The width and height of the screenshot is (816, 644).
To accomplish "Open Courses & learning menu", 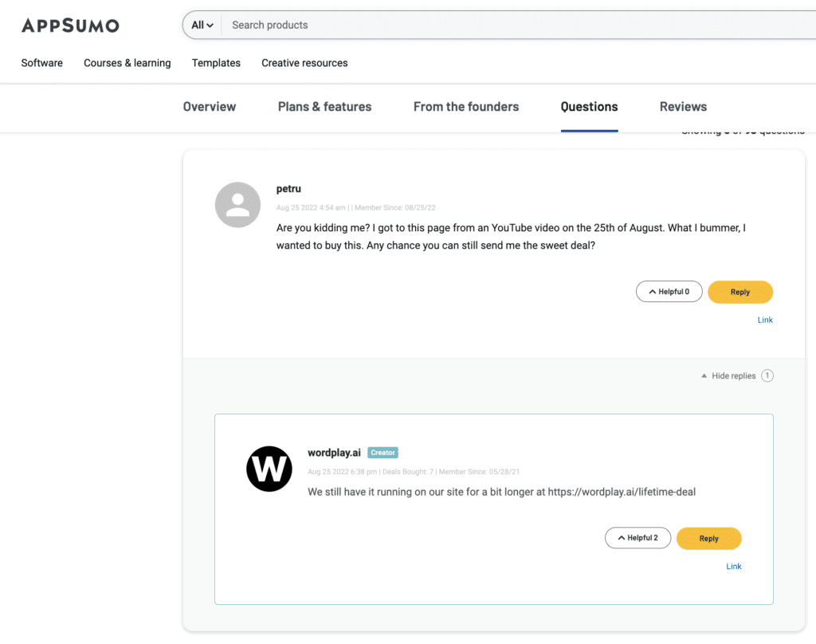I will pyautogui.click(x=127, y=63).
